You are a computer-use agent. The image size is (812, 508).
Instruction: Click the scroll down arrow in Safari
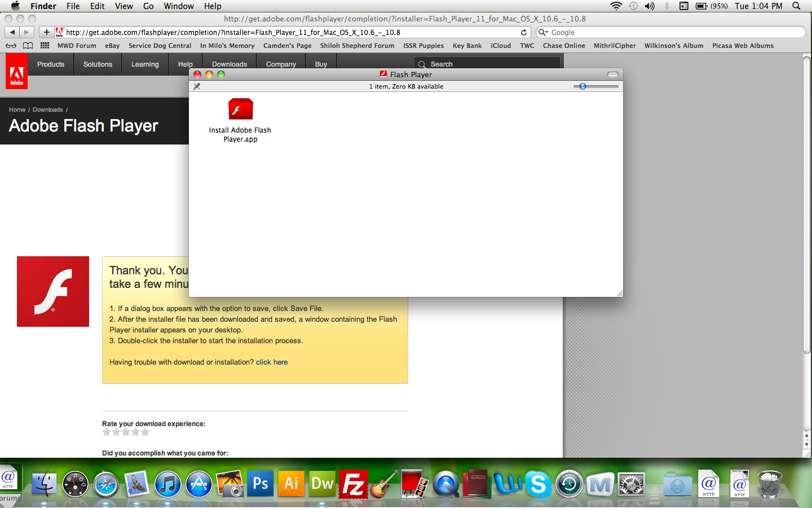pos(806,445)
